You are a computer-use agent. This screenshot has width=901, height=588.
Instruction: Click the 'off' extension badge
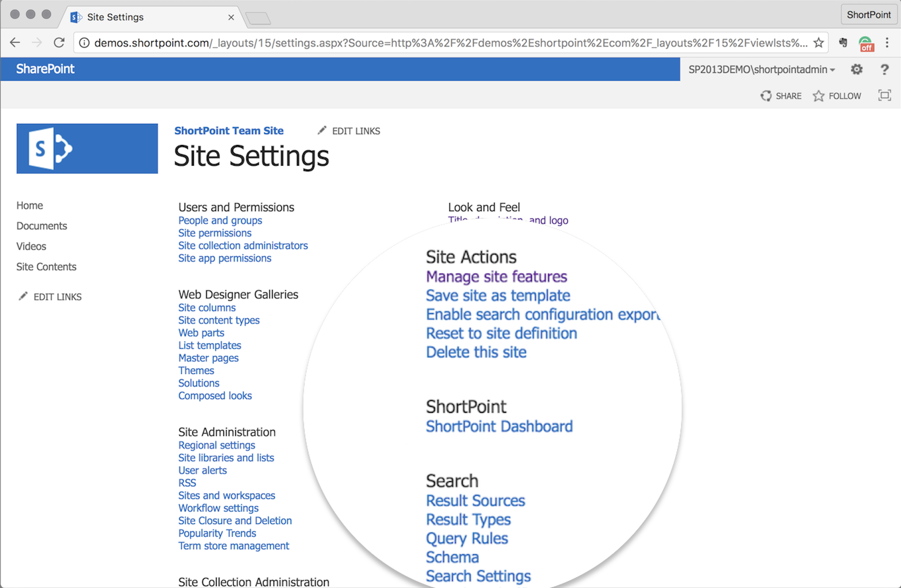click(866, 44)
